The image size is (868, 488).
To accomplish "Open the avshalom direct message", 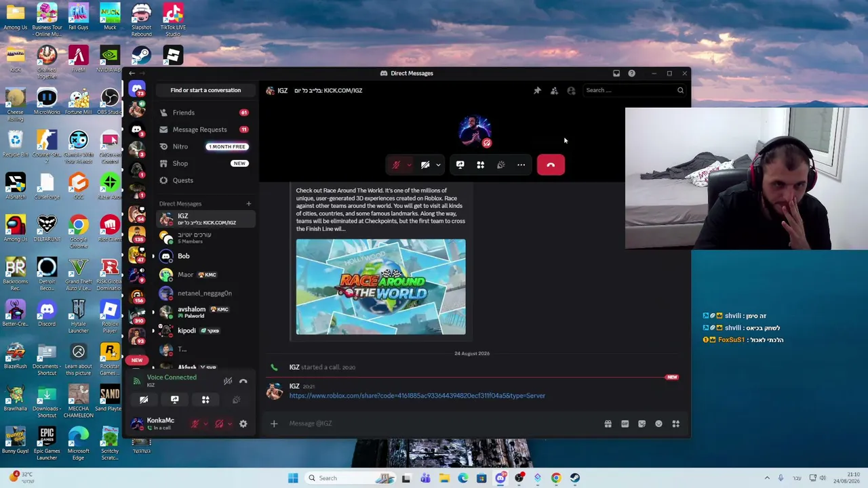I will point(205,312).
